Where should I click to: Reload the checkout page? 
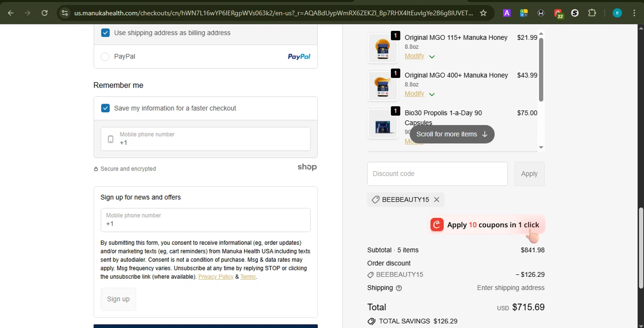45,13
